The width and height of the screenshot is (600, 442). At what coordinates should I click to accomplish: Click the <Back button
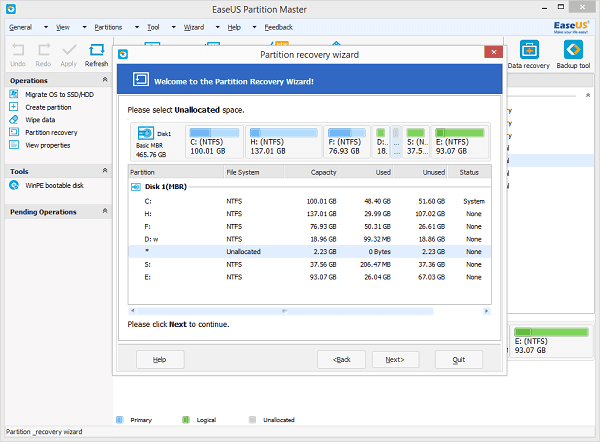(341, 359)
